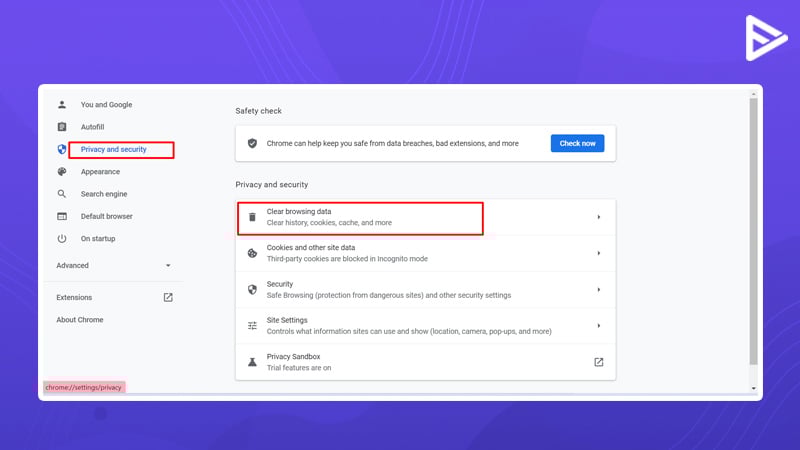Expand Clear browsing data row arrow
This screenshot has width=800, height=450.
[598, 217]
